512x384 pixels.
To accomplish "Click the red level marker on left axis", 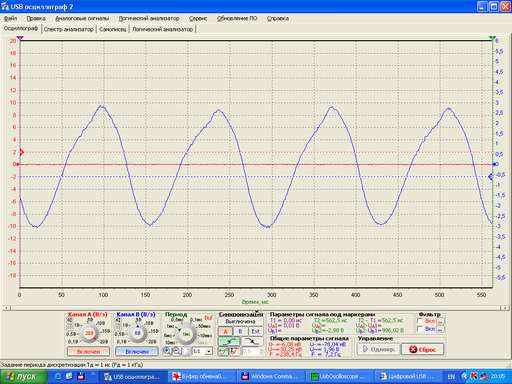I will point(21,152).
